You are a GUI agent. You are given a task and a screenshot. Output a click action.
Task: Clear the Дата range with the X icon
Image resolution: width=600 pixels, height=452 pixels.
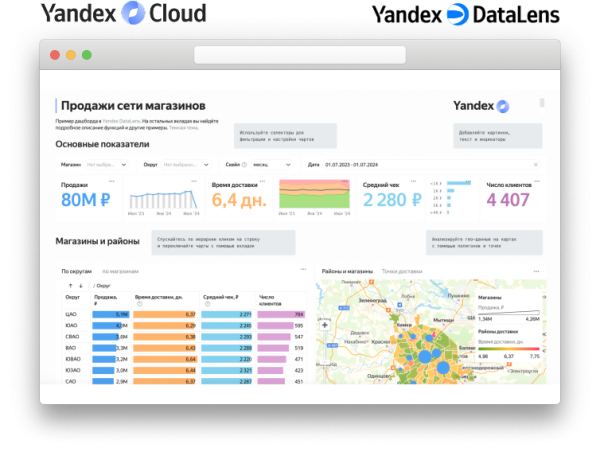pos(536,165)
